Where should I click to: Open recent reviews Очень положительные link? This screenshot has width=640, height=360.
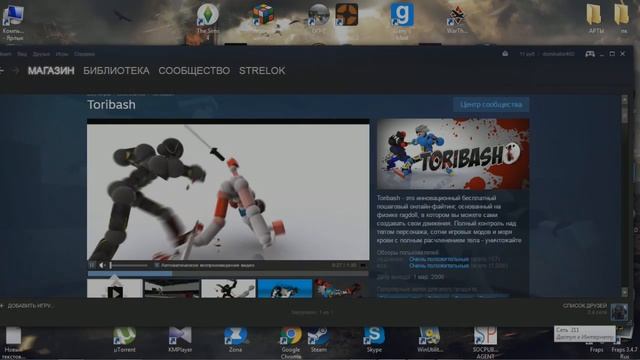coord(439,259)
